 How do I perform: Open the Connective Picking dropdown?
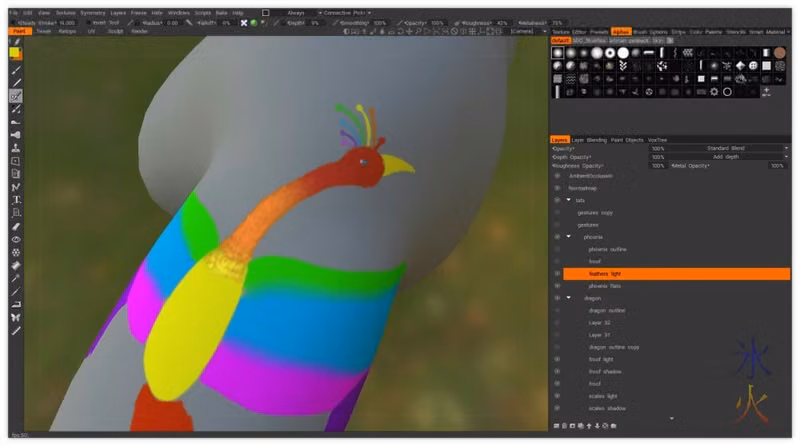(x=347, y=13)
